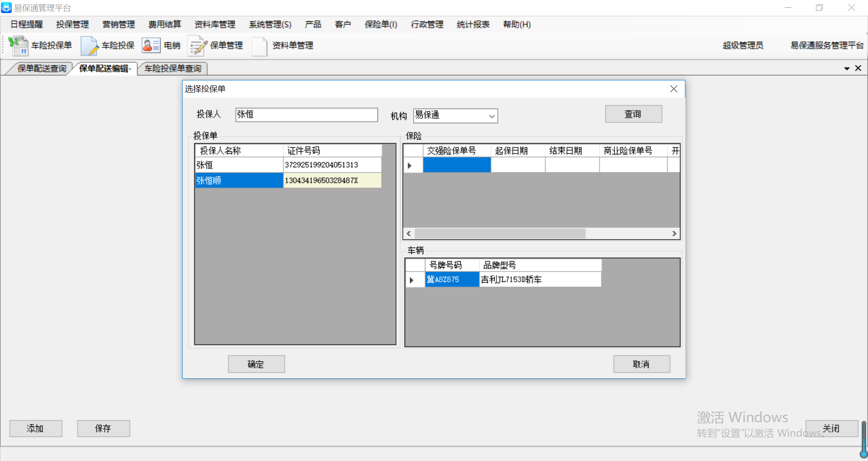Screen dimensions: 868x461
Task: Click the 投保人 text field
Action: (x=306, y=115)
